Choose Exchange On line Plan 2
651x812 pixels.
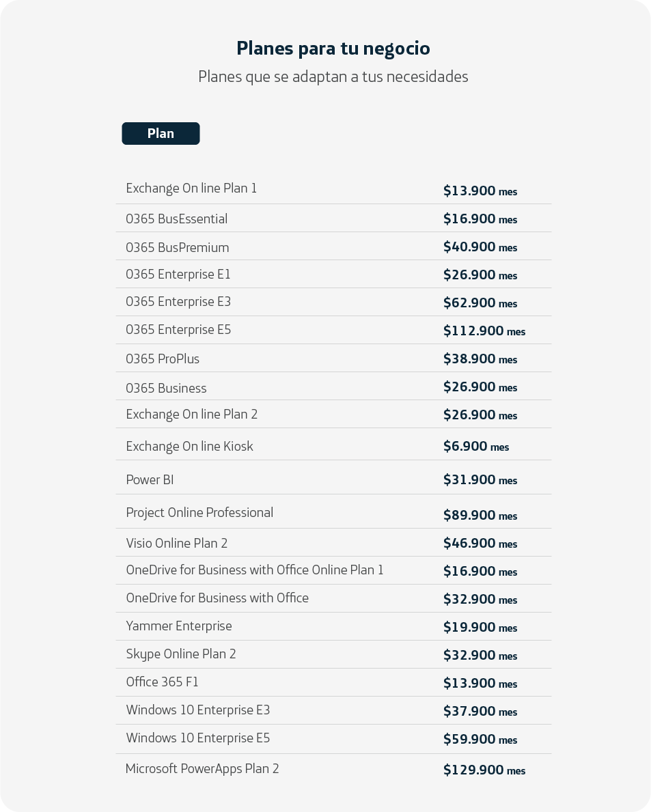(x=333, y=414)
